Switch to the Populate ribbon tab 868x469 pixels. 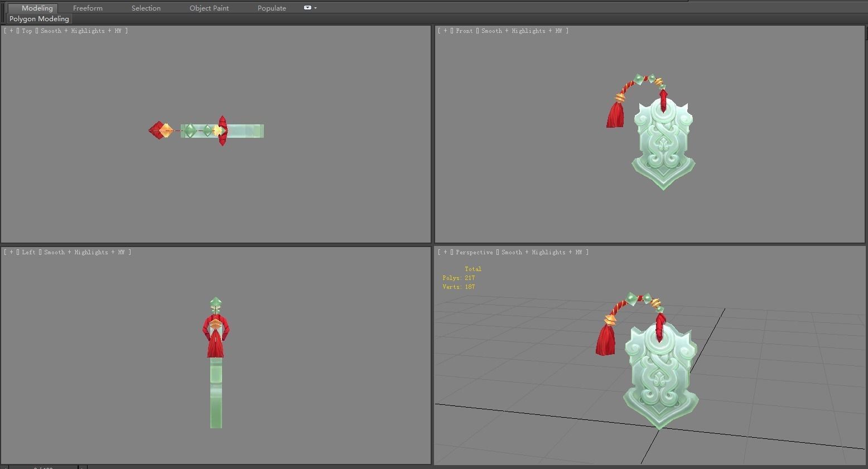pyautogui.click(x=272, y=8)
